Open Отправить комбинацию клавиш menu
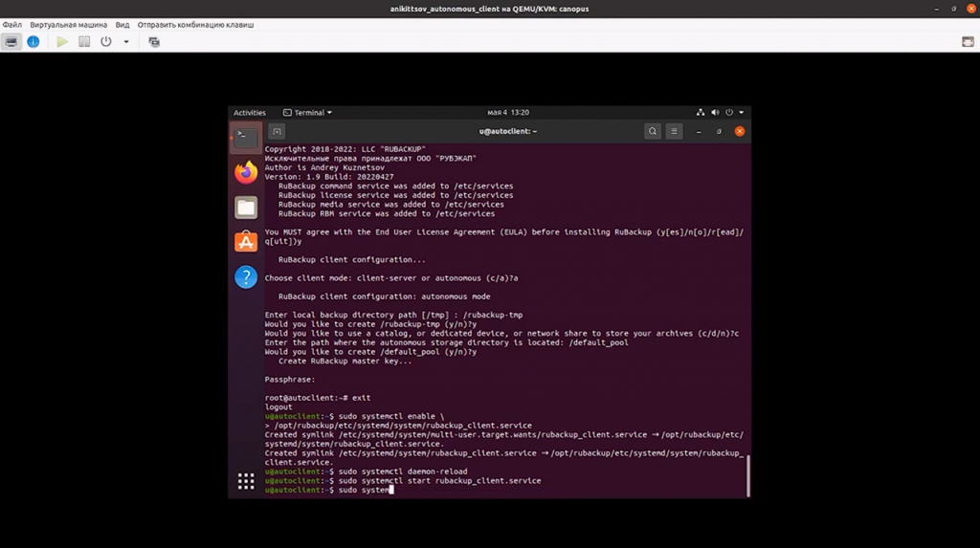Viewport: 980px width, 548px height. (195, 25)
